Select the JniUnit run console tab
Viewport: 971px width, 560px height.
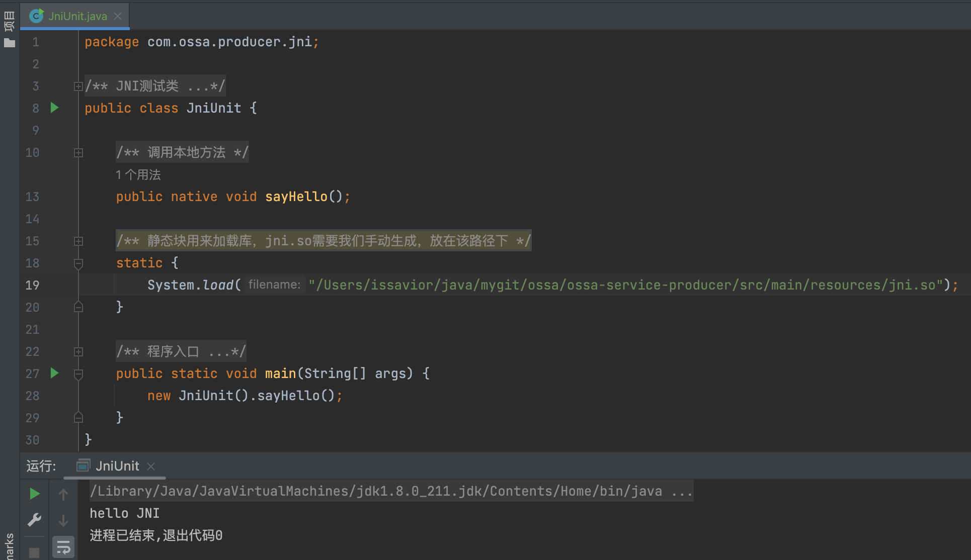coord(116,466)
